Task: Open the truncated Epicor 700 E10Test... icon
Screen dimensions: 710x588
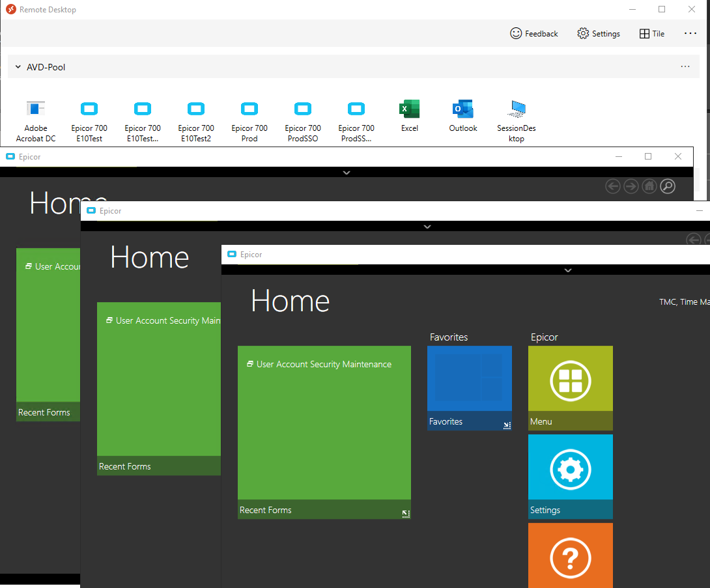Action: pos(143,121)
